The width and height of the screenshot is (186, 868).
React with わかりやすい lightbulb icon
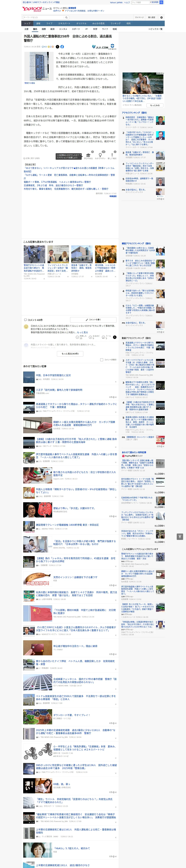[100, 155]
